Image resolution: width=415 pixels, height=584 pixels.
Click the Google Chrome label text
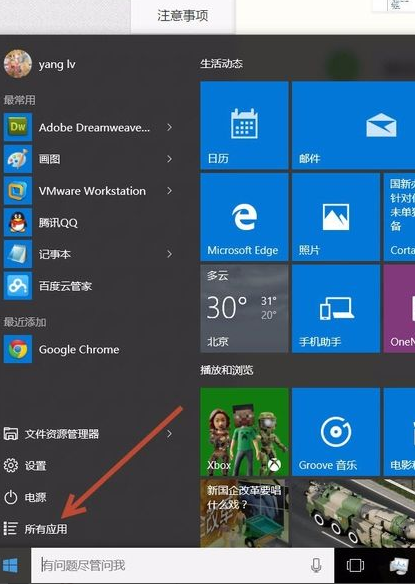79,349
